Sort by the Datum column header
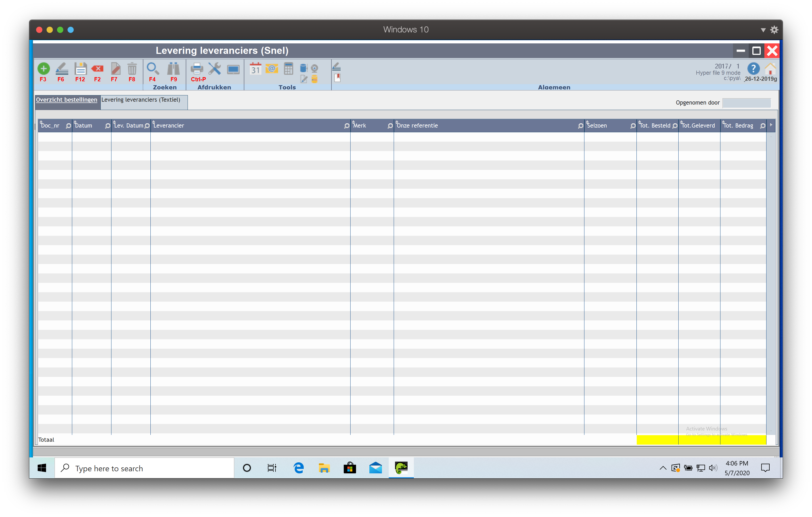Viewport: 812px width, 517px height. [84, 126]
